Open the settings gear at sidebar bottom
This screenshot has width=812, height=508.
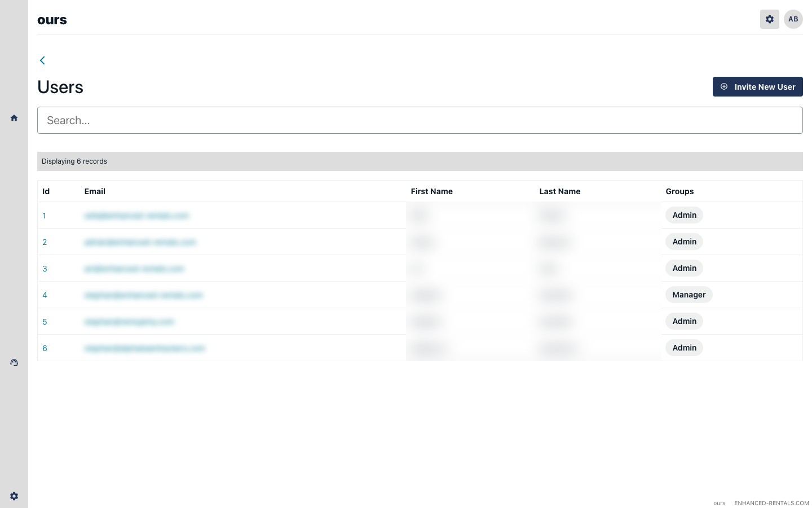tap(14, 496)
